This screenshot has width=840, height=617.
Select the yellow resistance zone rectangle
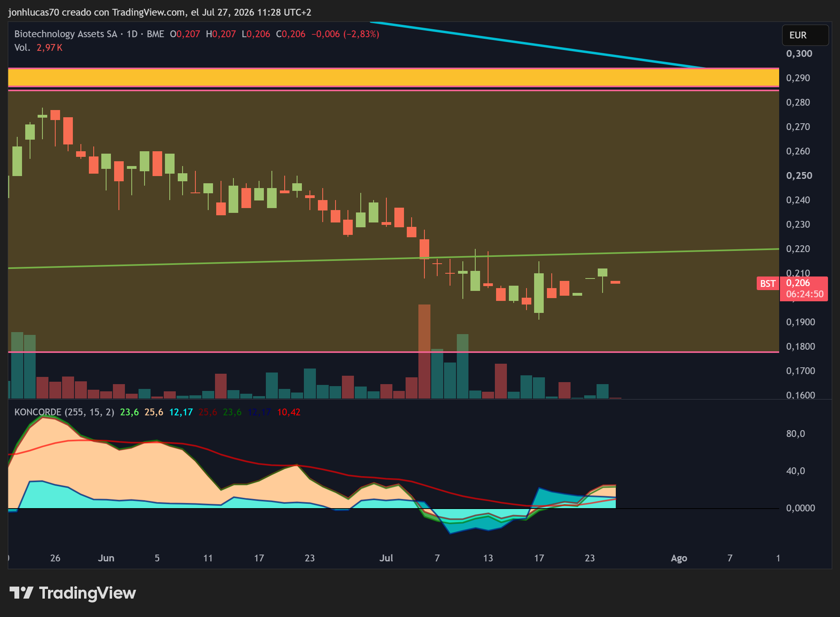pyautogui.click(x=394, y=78)
